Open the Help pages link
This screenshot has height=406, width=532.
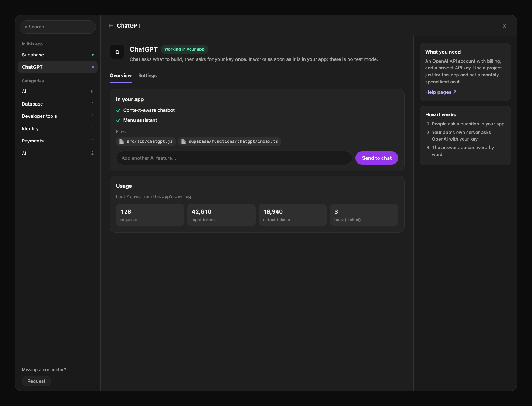tap(441, 92)
